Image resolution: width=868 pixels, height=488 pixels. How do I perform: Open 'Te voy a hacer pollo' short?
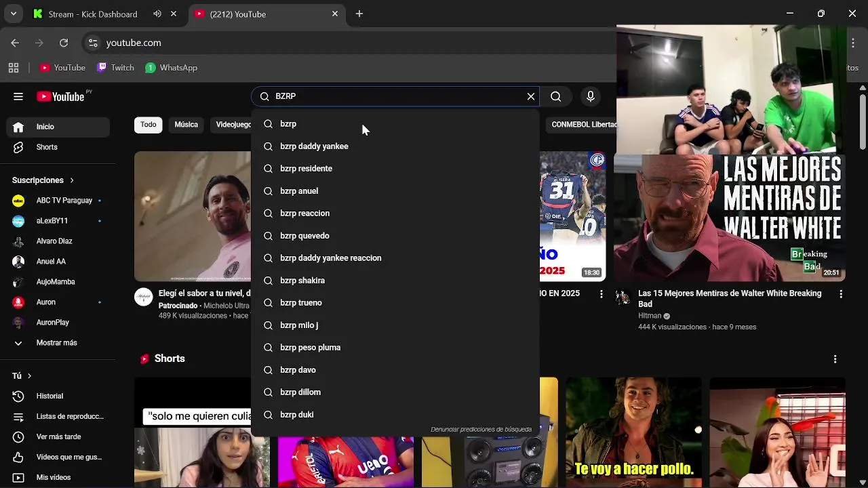(x=634, y=432)
